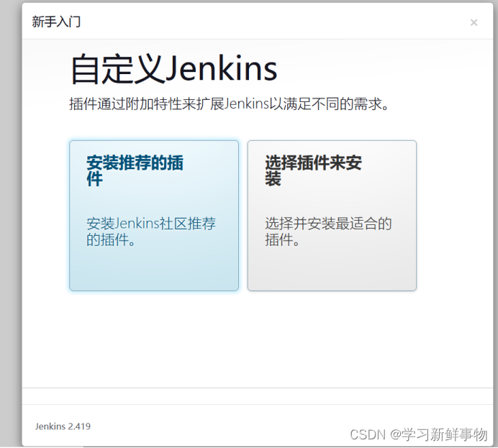Click the 安装Jenkins社区推荐的插件 description text
498x448 pixels.
[151, 232]
